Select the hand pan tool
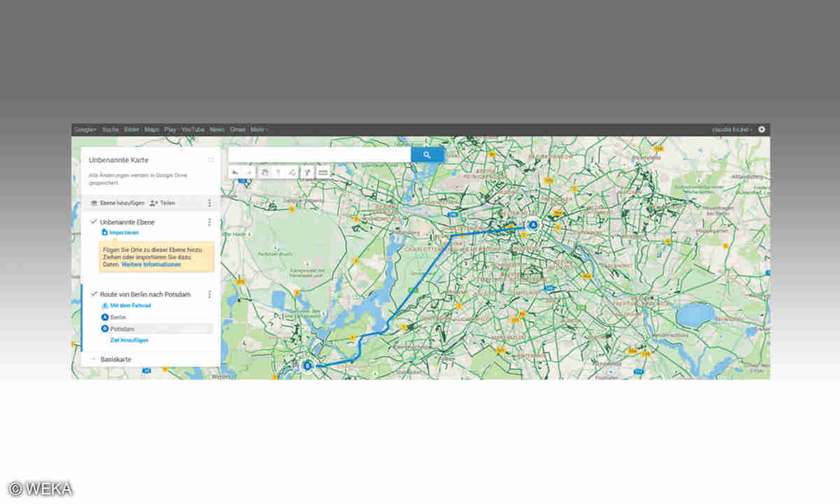Screen dimensions: 840x504 (265, 171)
